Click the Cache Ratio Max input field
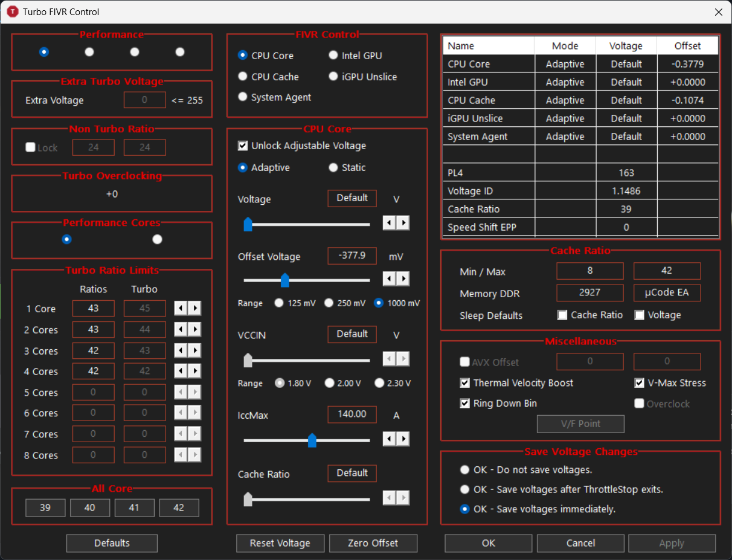The height and width of the screenshot is (560, 732). (667, 271)
